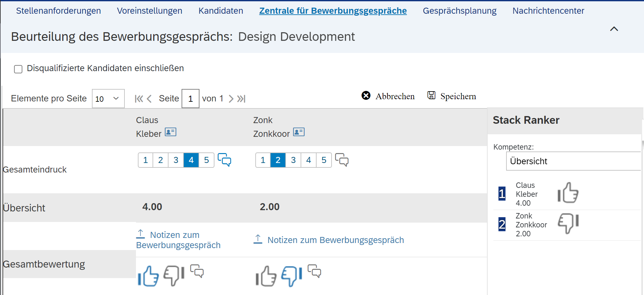The height and width of the screenshot is (295, 644).
Task: Click the Abbrechen button label
Action: (395, 96)
